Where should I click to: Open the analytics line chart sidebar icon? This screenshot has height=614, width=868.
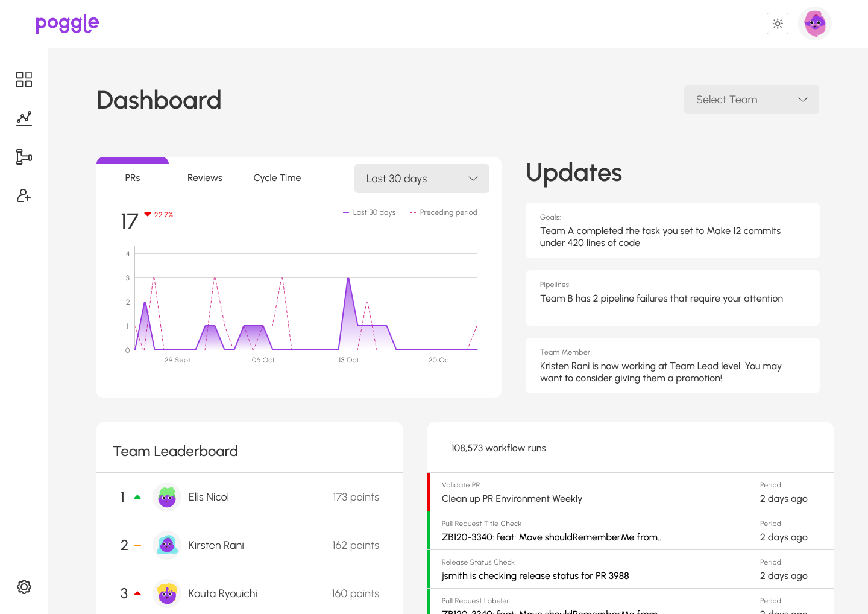(x=24, y=118)
